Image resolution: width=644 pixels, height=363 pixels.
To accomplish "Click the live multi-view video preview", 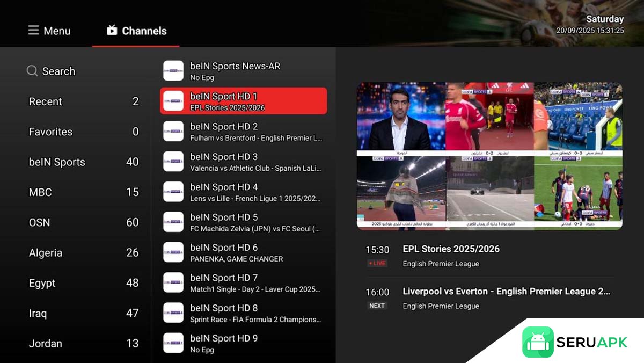I will (489, 156).
